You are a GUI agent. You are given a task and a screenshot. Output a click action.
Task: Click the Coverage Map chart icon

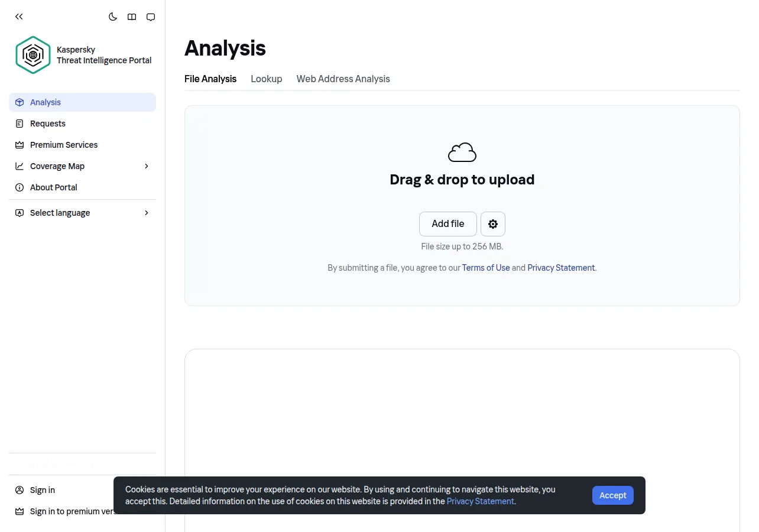20,166
